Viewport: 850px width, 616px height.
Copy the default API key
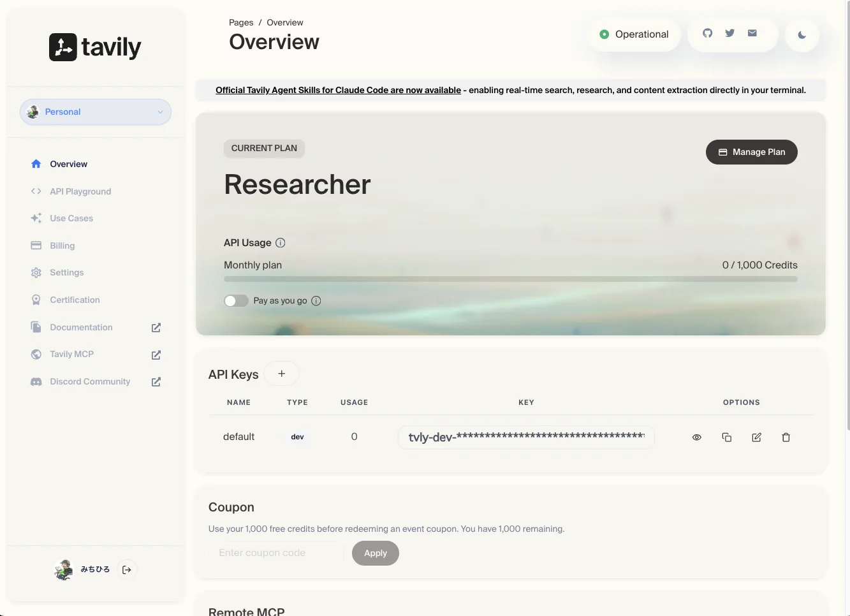tap(727, 437)
